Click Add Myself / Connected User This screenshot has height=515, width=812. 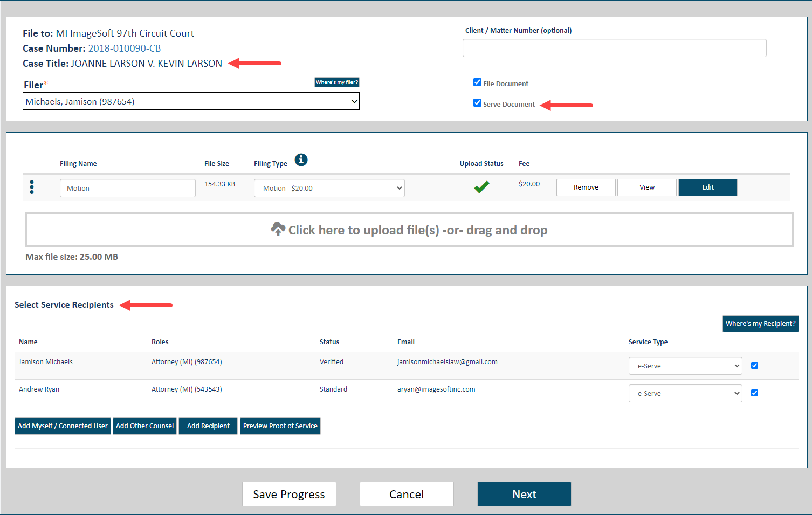tap(63, 426)
